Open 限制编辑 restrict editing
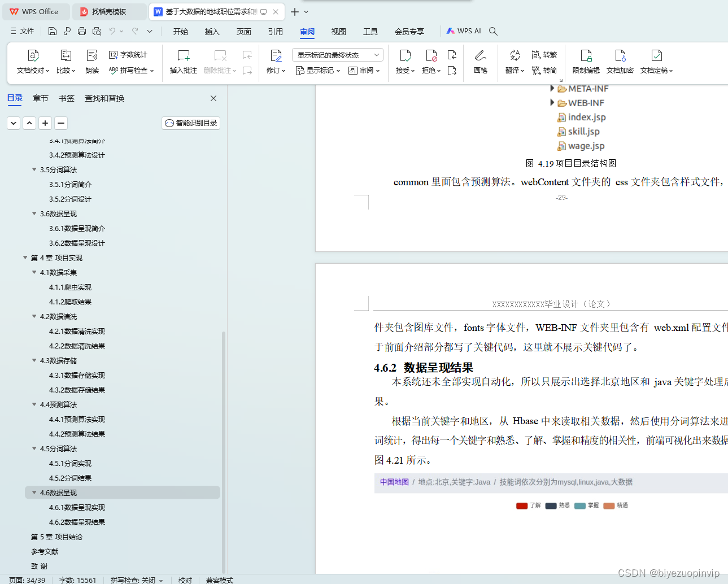The height and width of the screenshot is (584, 728). 586,62
